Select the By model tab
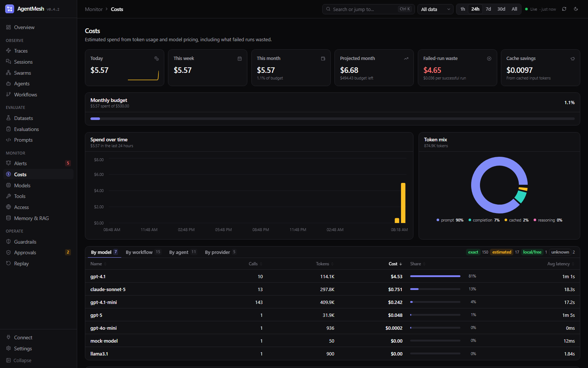This screenshot has width=588, height=368. [104, 252]
